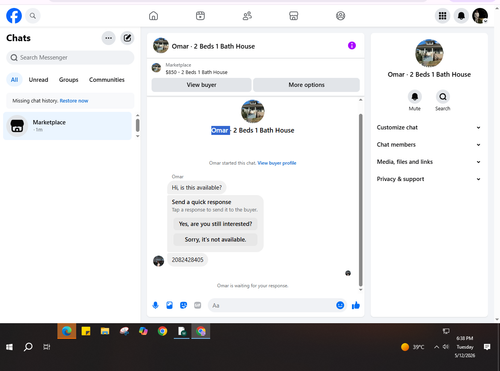500x371 pixels.
Task: Click the 2082428405 message bubble
Action: pos(187,260)
